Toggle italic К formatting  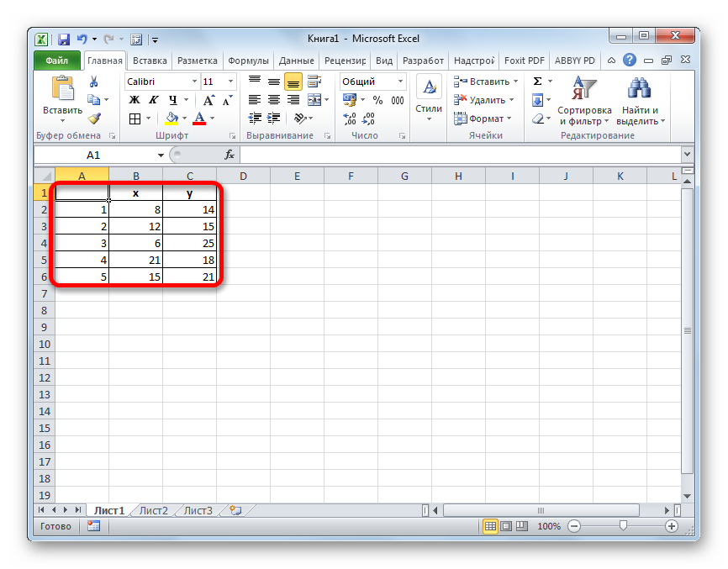(x=153, y=100)
